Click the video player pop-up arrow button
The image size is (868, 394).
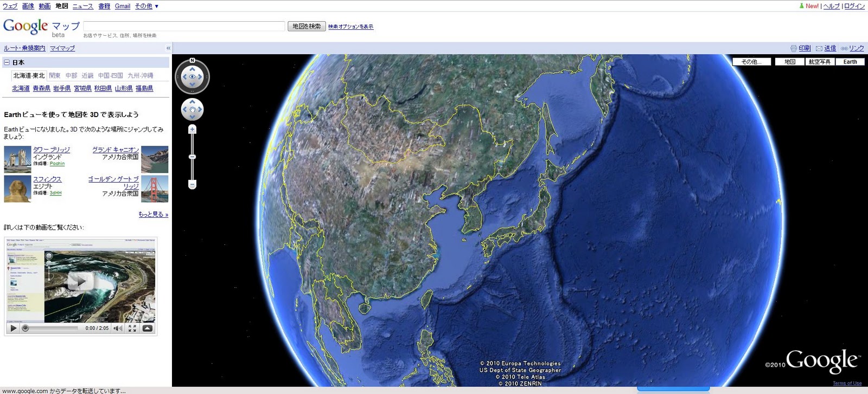coord(147,328)
